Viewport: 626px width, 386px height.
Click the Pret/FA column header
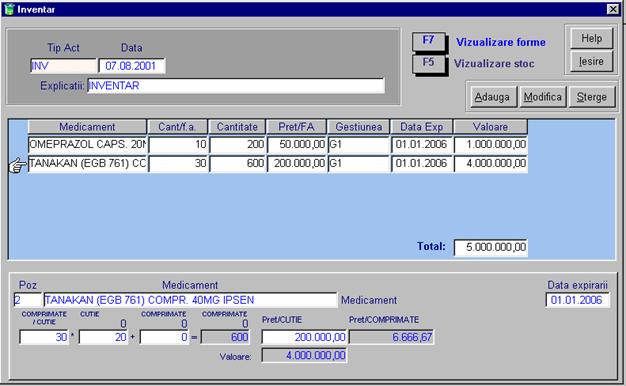(297, 127)
